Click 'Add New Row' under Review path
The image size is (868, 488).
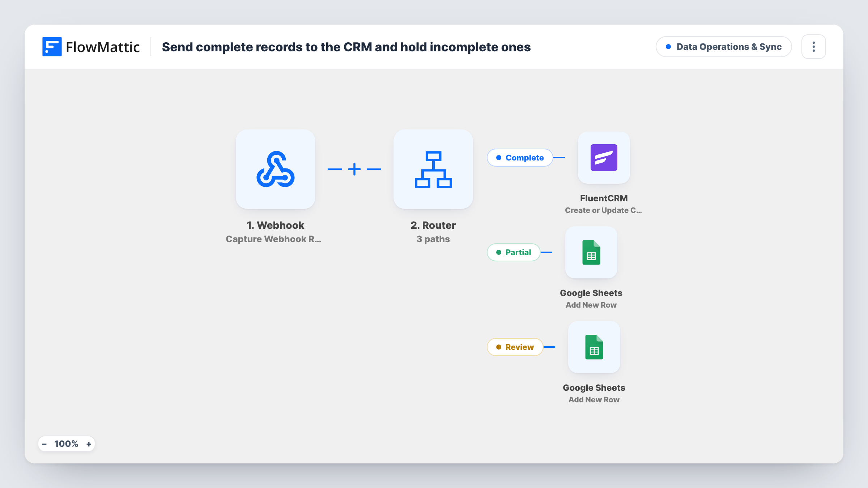pyautogui.click(x=594, y=399)
